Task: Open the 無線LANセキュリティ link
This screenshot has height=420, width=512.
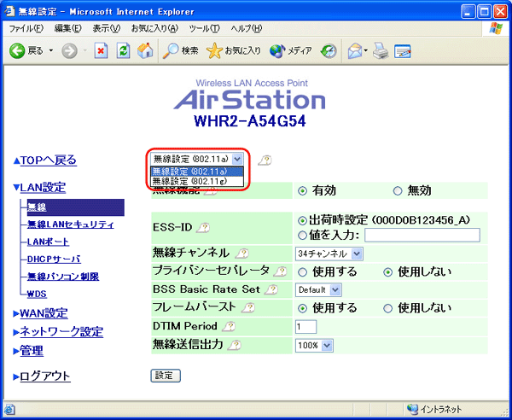Action: pyautogui.click(x=71, y=225)
